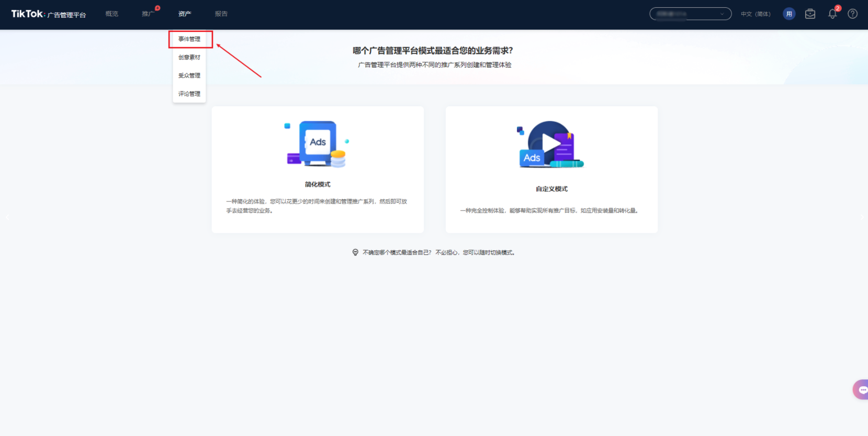Open the chat support bubble icon

pyautogui.click(x=861, y=390)
